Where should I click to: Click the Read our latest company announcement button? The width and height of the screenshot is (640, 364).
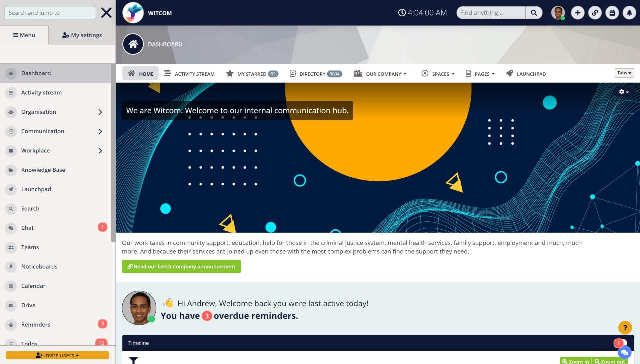181,266
